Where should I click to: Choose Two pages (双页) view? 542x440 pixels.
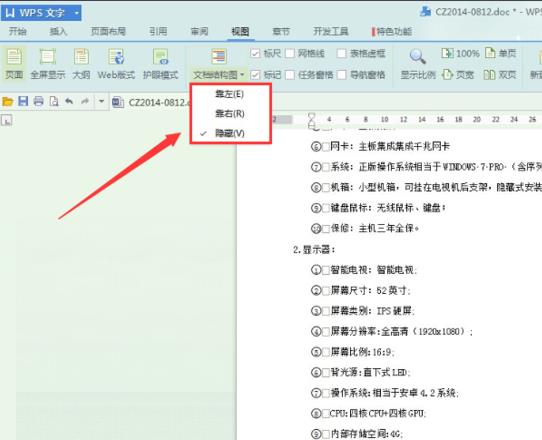(500, 75)
